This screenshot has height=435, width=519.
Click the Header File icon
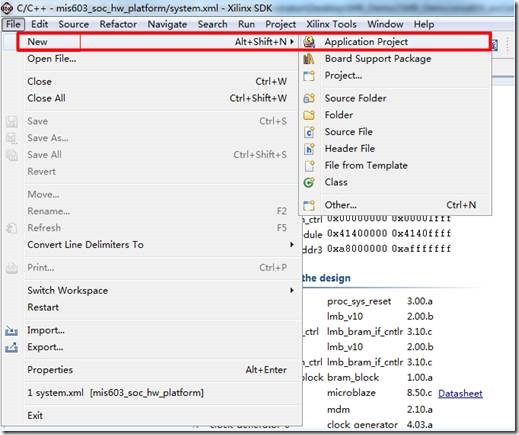[309, 149]
